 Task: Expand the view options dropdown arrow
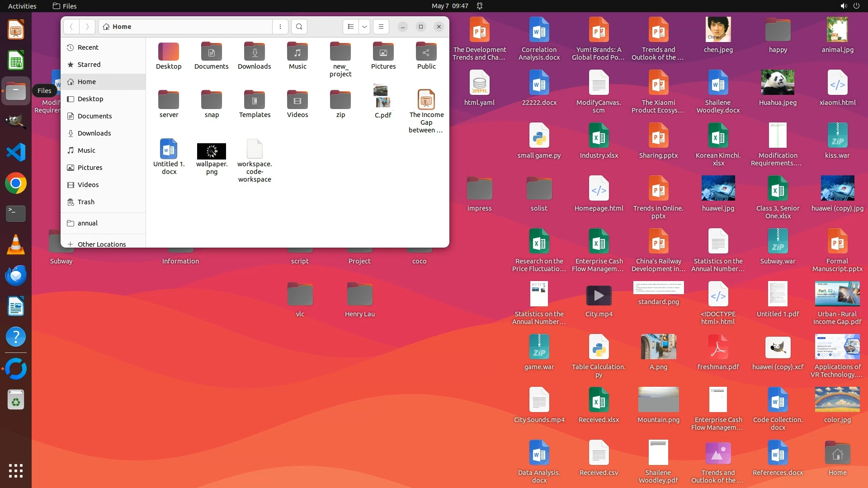click(364, 27)
